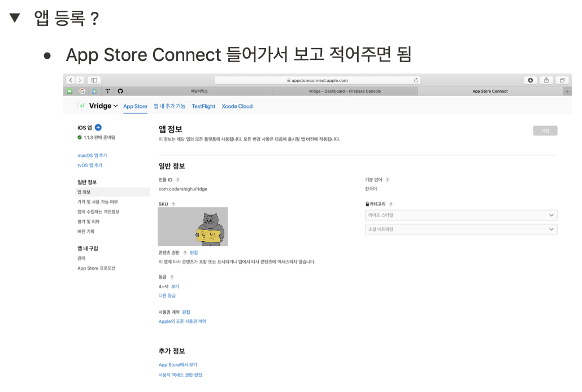Select 1.1.3 판매 준비됨 version
The width and height of the screenshot is (582, 392).
97,137
